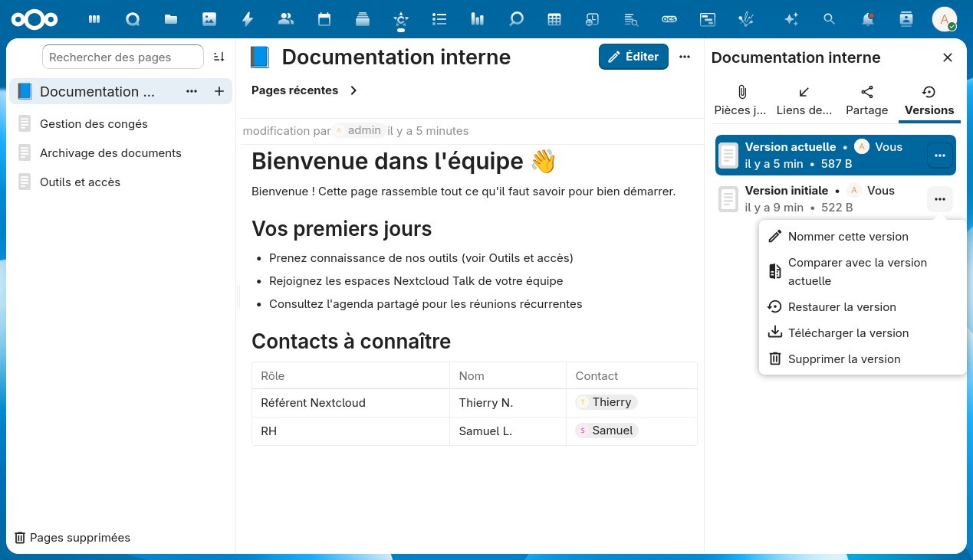Open the Collectives app star icon
This screenshot has width=973, height=560.
(401, 19)
